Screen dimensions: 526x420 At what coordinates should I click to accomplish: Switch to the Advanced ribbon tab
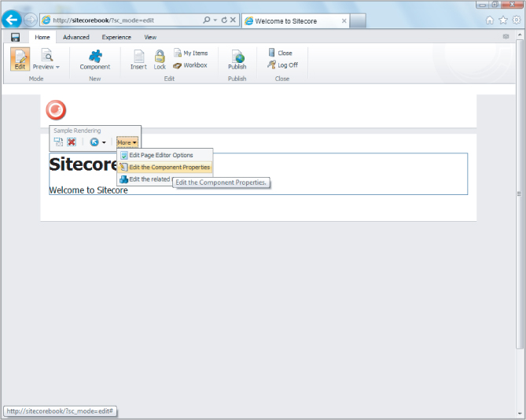(76, 37)
